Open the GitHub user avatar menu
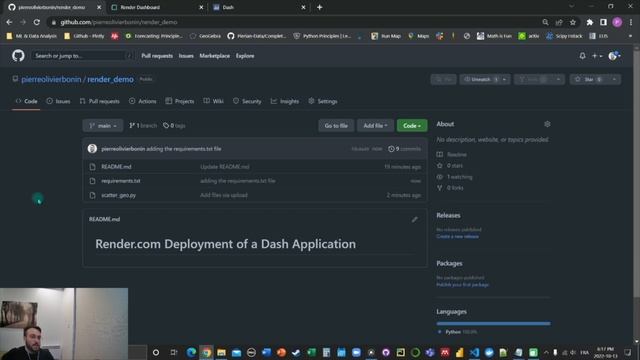The height and width of the screenshot is (360, 640). [x=614, y=56]
